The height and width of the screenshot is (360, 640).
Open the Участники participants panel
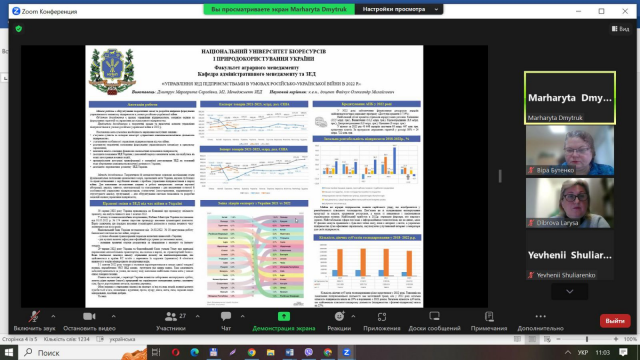pos(171,321)
